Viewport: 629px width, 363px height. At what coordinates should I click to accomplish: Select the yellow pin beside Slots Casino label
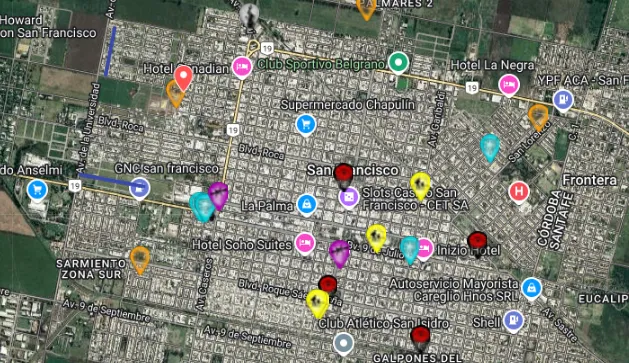pos(420,186)
